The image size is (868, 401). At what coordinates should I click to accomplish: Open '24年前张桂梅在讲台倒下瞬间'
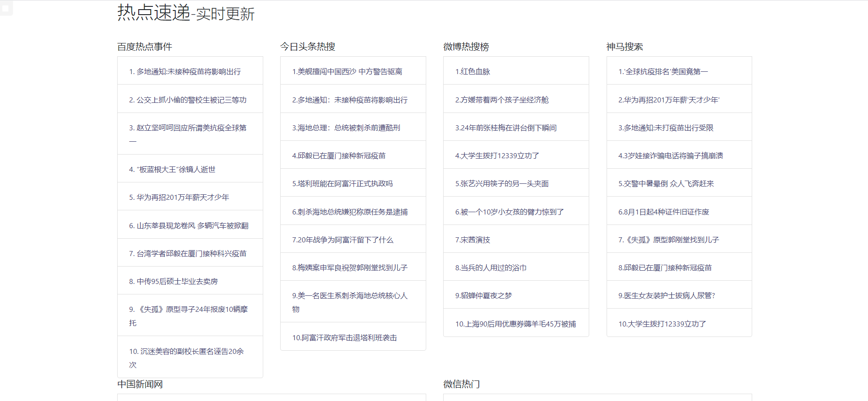pos(506,128)
